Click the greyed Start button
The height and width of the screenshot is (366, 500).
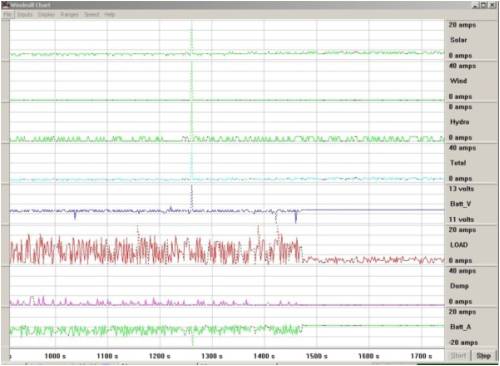[458, 356]
